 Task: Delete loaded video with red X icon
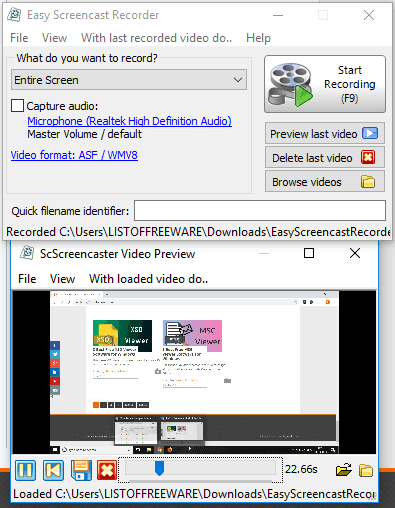click(107, 470)
